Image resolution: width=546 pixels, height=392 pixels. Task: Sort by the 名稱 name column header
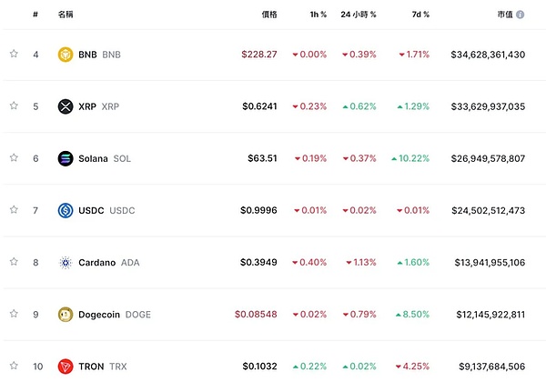[66, 15]
